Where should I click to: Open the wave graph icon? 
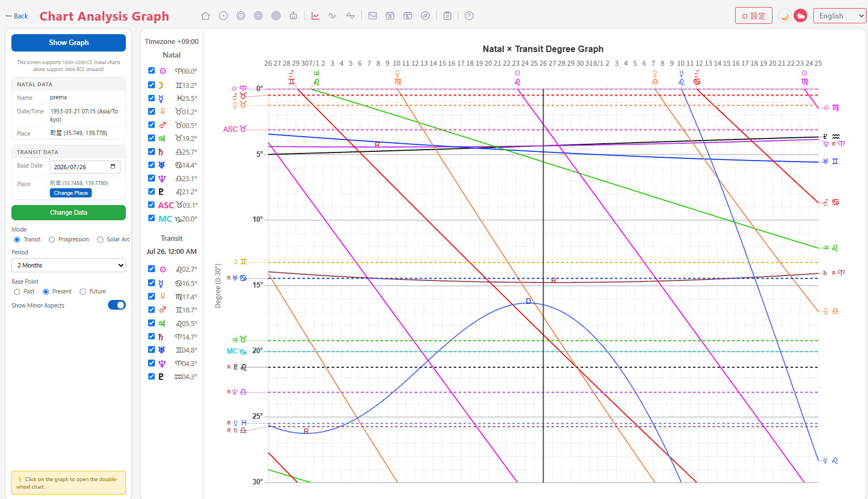click(x=333, y=16)
